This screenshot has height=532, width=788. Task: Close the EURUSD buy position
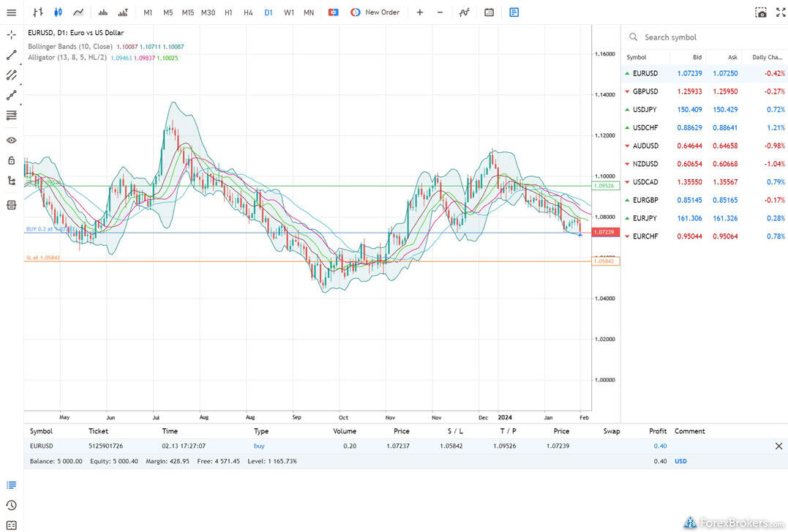(x=778, y=446)
